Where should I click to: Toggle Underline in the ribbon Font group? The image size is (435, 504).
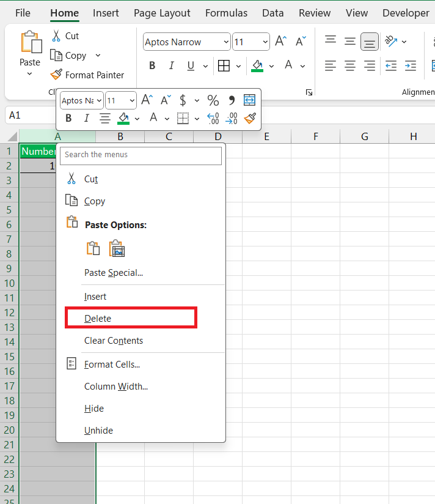click(191, 65)
